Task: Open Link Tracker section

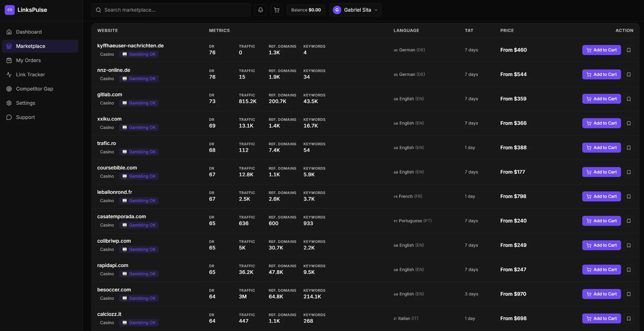Action: (x=40, y=75)
